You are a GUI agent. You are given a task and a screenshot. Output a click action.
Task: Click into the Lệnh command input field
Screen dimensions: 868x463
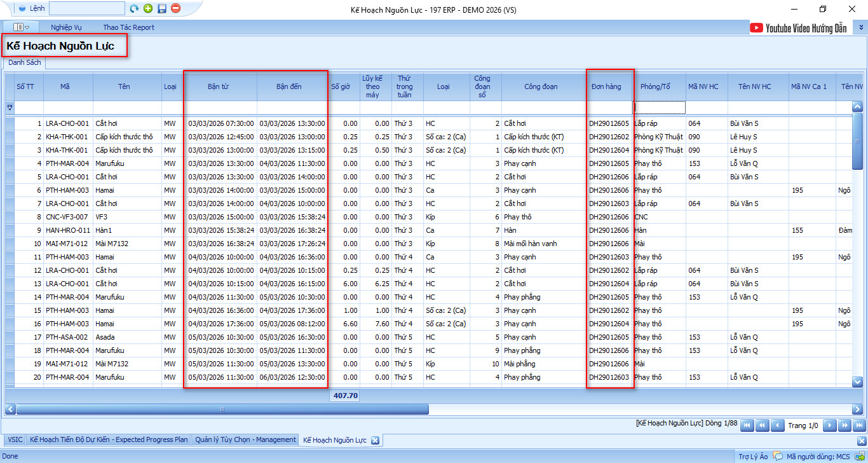pyautogui.click(x=86, y=8)
